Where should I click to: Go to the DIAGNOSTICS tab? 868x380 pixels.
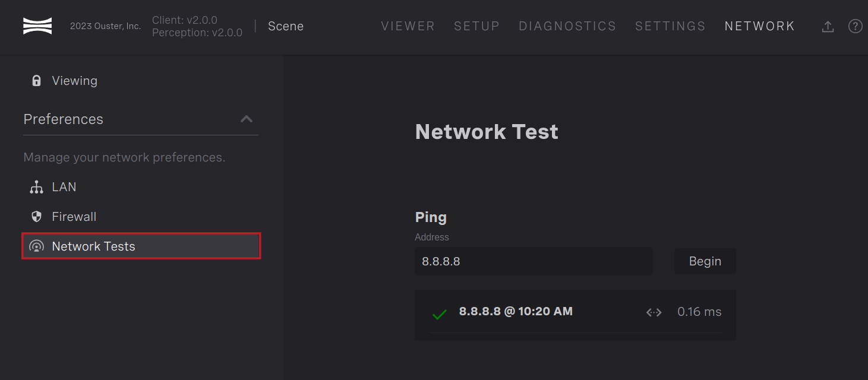click(x=567, y=26)
